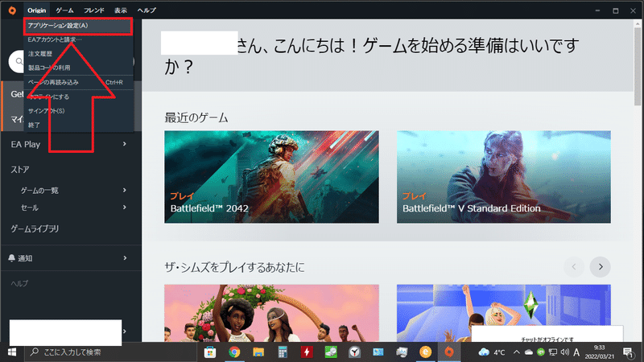Expand the 通知 chevron
This screenshot has width=644, height=362.
click(x=125, y=257)
